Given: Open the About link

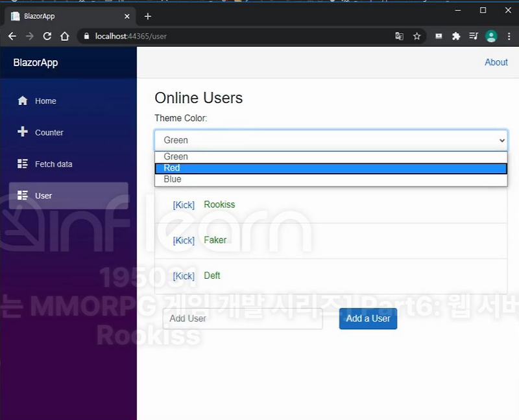Looking at the screenshot, I should coord(496,62).
